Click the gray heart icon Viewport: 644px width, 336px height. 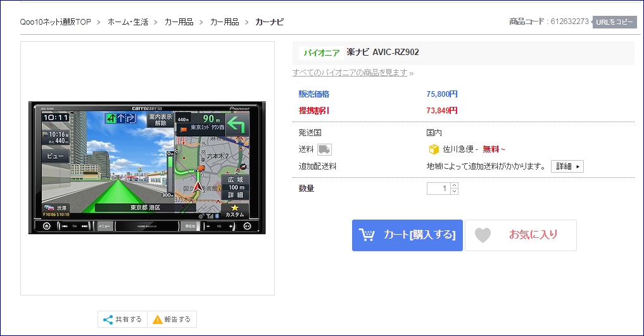coord(483,235)
